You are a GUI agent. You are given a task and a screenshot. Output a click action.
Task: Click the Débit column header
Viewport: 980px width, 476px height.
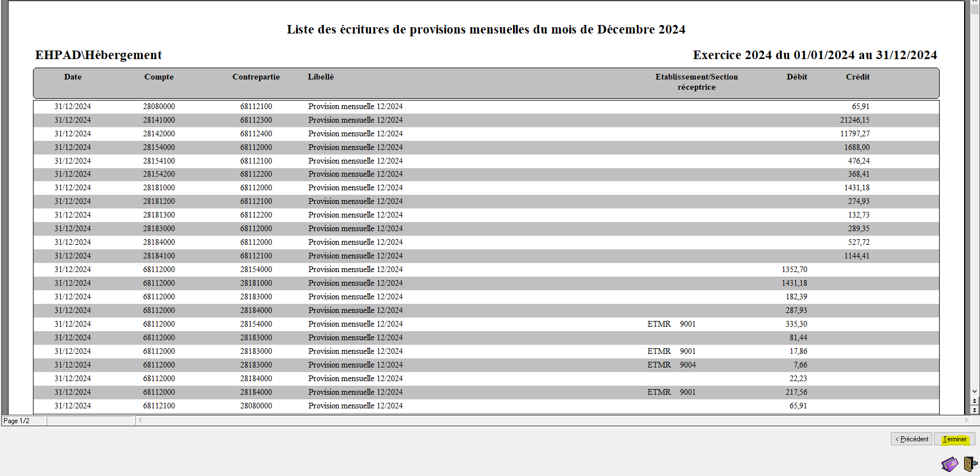796,77
